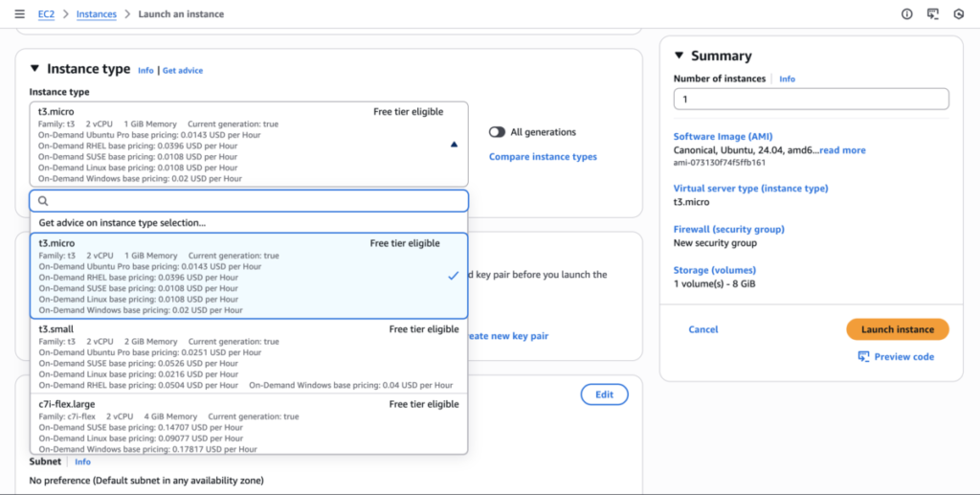Image resolution: width=980 pixels, height=495 pixels.
Task: Open Compare instance types link
Action: coord(543,157)
